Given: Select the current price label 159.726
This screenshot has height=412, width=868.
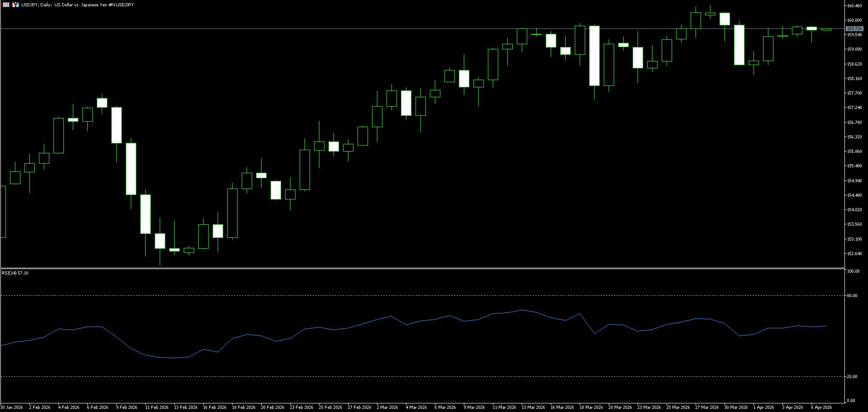Looking at the screenshot, I should 854,29.
